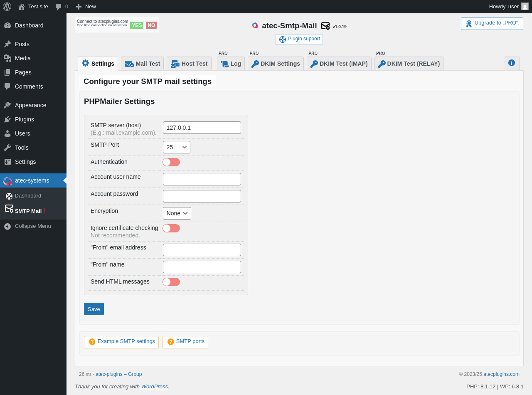The height and width of the screenshot is (395, 532).
Task: Click the "From" name field
Action: tap(202, 267)
